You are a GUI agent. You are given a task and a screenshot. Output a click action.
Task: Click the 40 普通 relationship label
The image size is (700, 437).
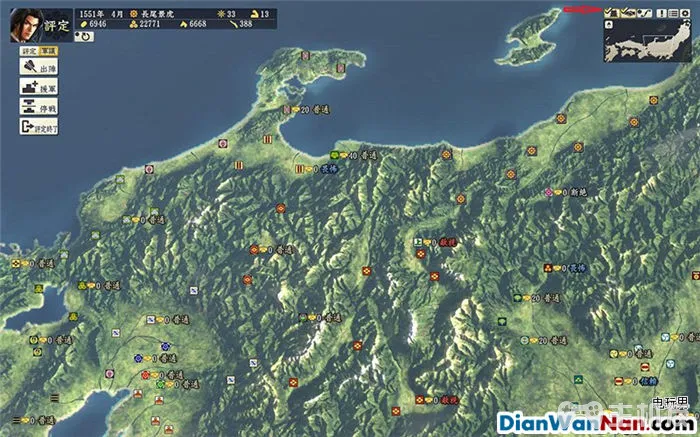pyautogui.click(x=364, y=155)
